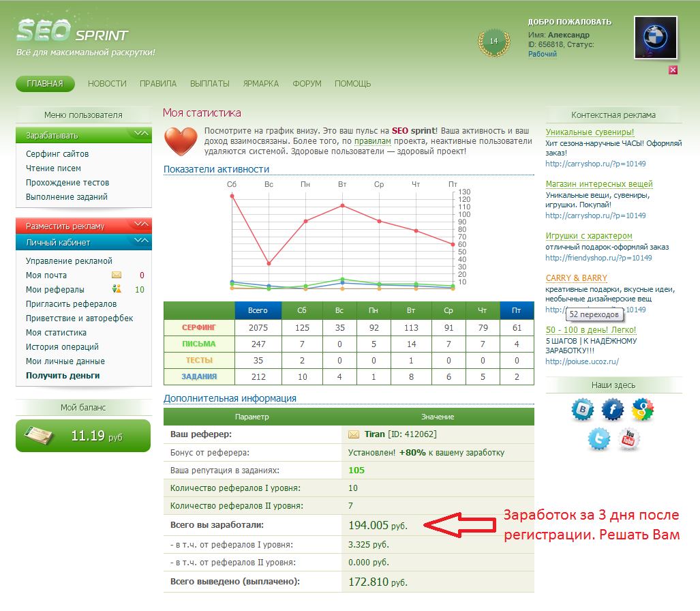The height and width of the screenshot is (611, 700).
Task: Open Мои рефералы link
Action: [x=55, y=289]
